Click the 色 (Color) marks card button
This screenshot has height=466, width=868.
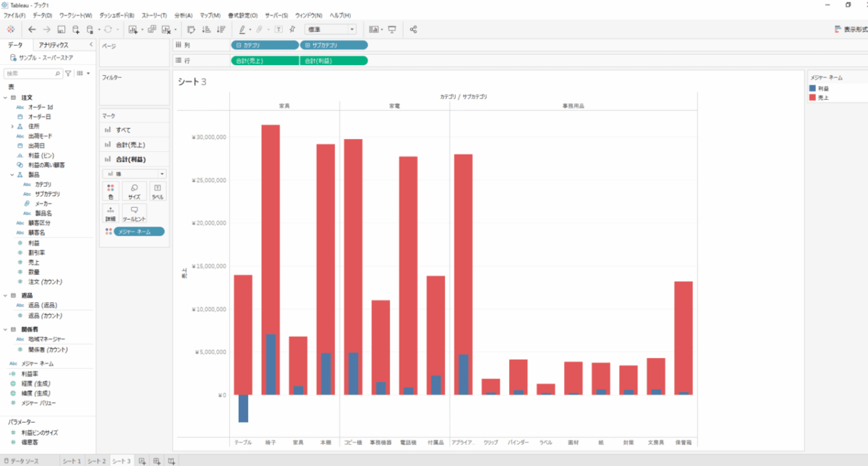click(111, 191)
